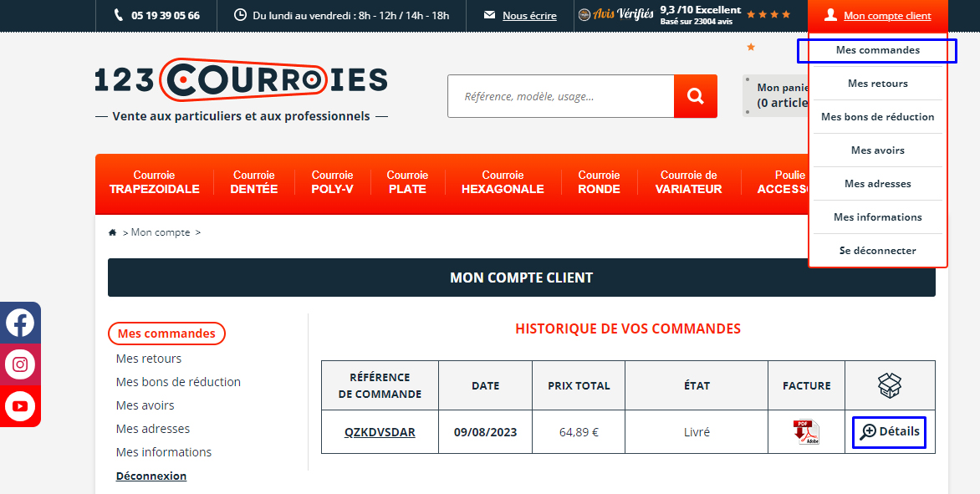Image resolution: width=980 pixels, height=494 pixels.
Task: Click the magnifier search button
Action: [x=695, y=96]
